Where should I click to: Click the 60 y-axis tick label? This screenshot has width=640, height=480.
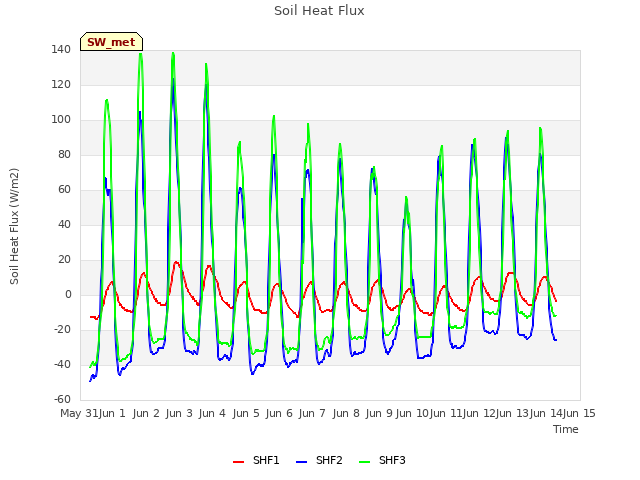click(64, 189)
